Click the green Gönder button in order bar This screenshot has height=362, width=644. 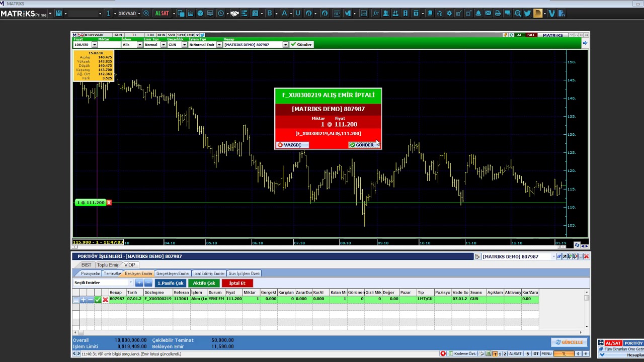point(302,45)
